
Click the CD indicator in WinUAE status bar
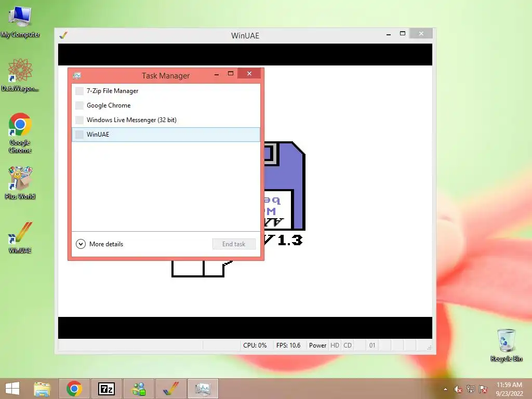(x=348, y=345)
